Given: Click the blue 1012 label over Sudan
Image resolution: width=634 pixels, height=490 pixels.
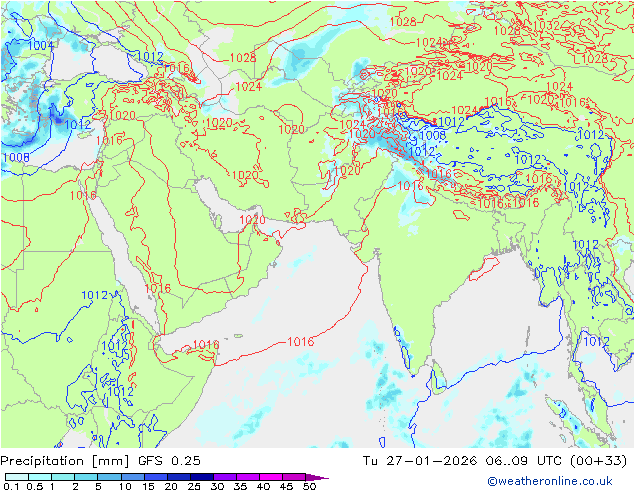Looking at the screenshot, I should pyautogui.click(x=95, y=296).
